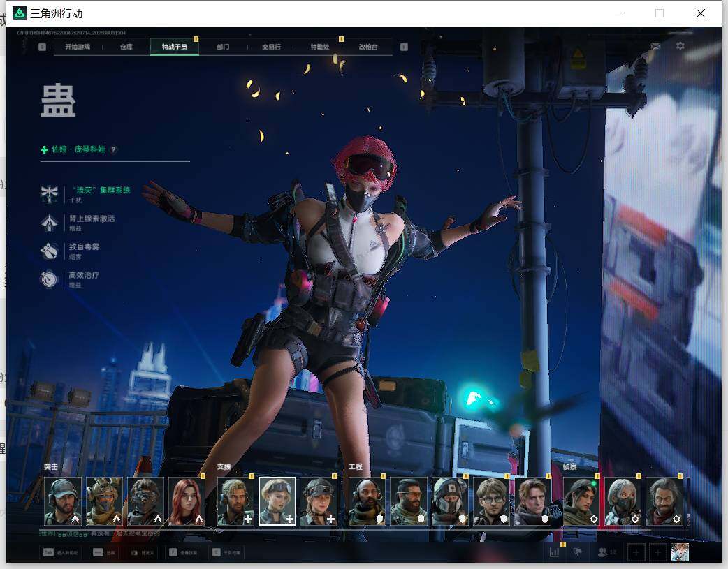Open the 部门 tab
Screen dimensions: 728x569
click(x=223, y=47)
